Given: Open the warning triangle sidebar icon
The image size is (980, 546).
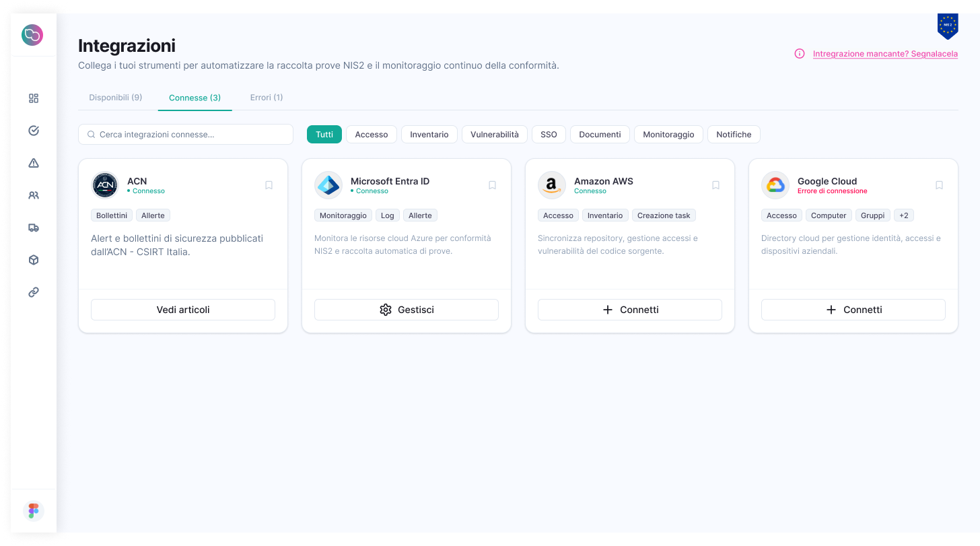Looking at the screenshot, I should click(34, 163).
